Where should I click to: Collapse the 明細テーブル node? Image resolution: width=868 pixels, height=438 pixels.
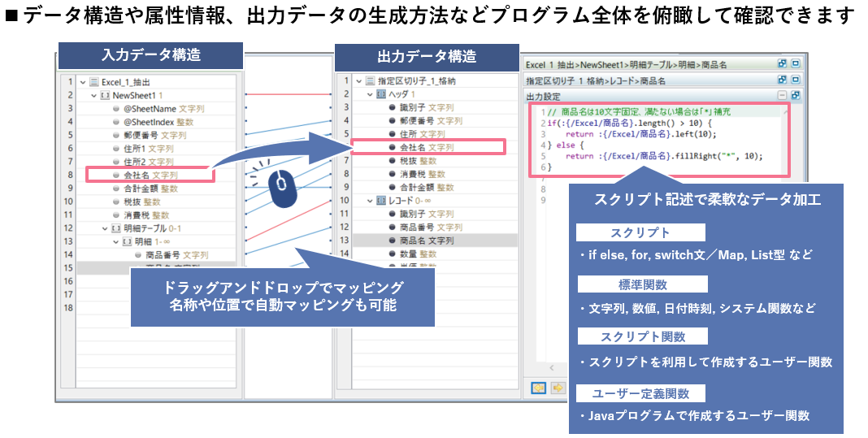(105, 228)
